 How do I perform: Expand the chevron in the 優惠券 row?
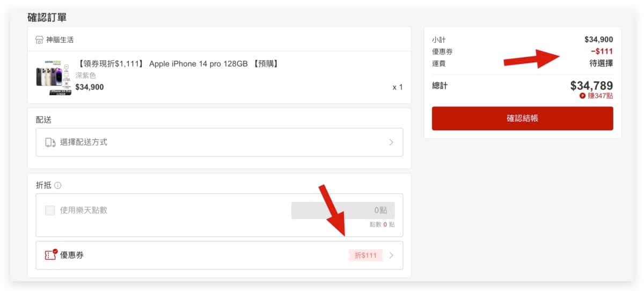(391, 256)
